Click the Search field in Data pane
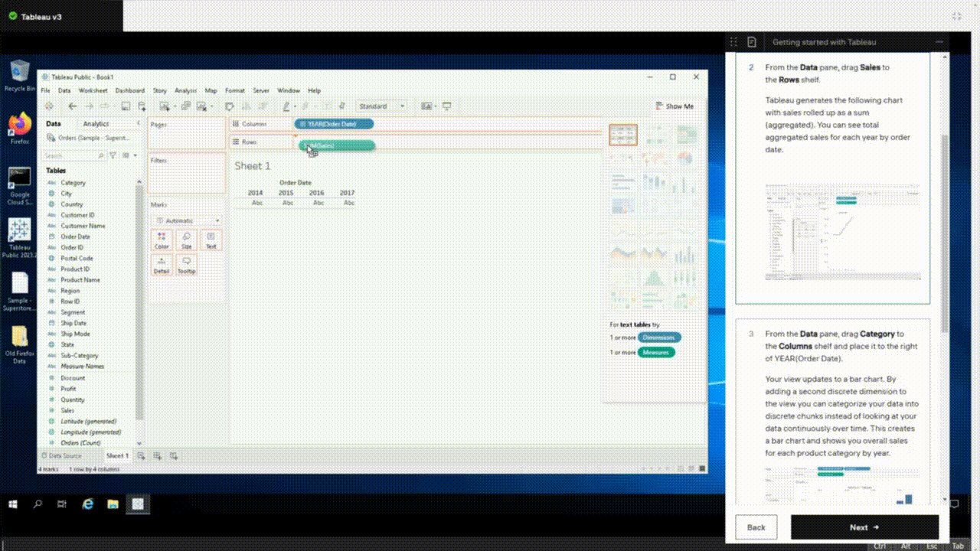 coord(73,155)
